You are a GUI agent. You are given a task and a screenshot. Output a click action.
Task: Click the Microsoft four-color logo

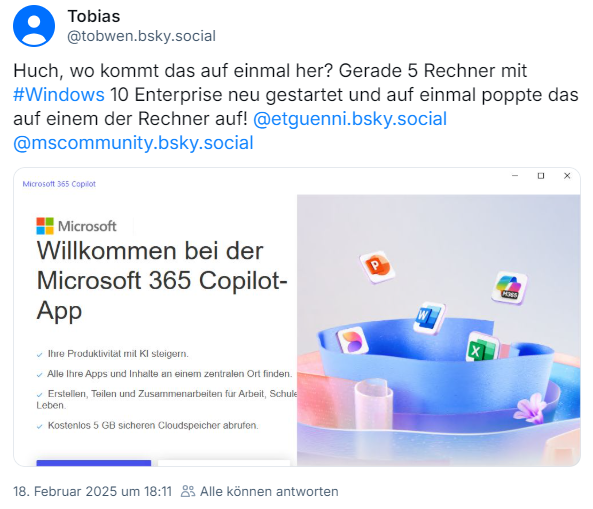coord(45,226)
